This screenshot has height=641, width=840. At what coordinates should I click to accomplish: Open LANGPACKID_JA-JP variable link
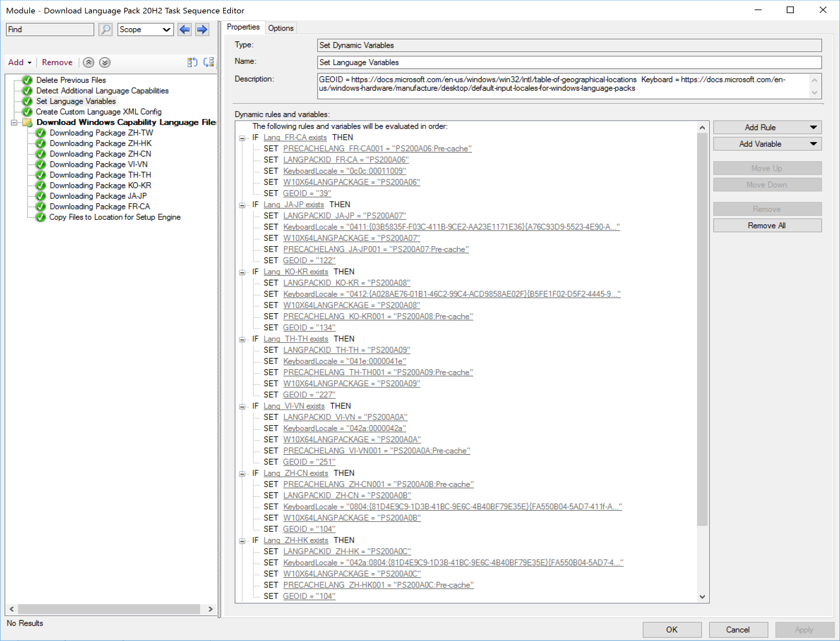pos(345,215)
